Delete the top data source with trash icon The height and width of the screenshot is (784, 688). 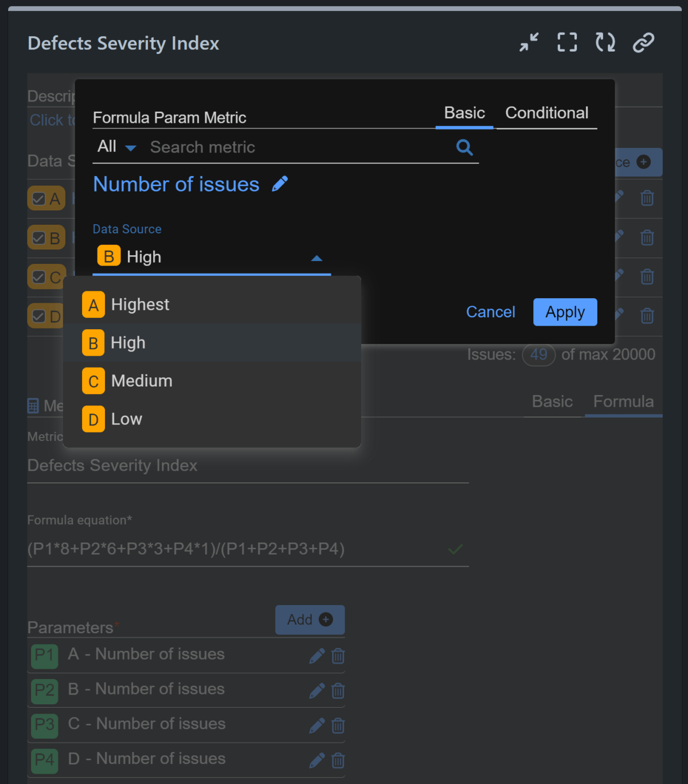(647, 198)
